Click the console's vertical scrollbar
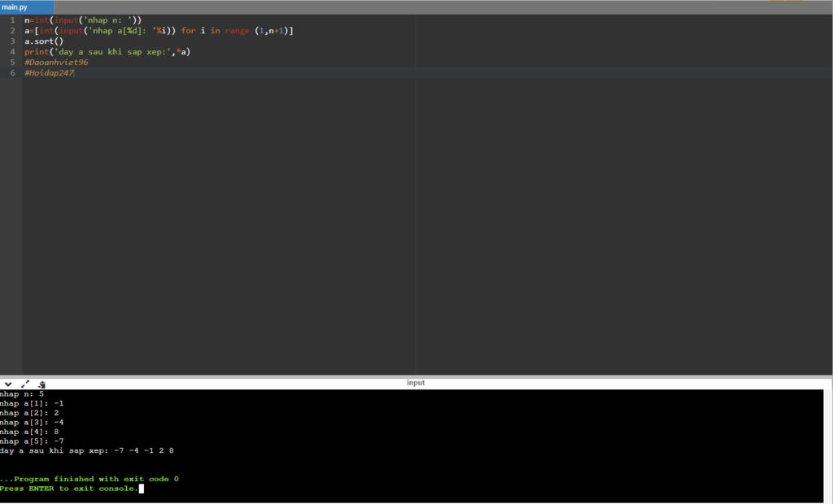This screenshot has height=504, width=833. [x=827, y=446]
